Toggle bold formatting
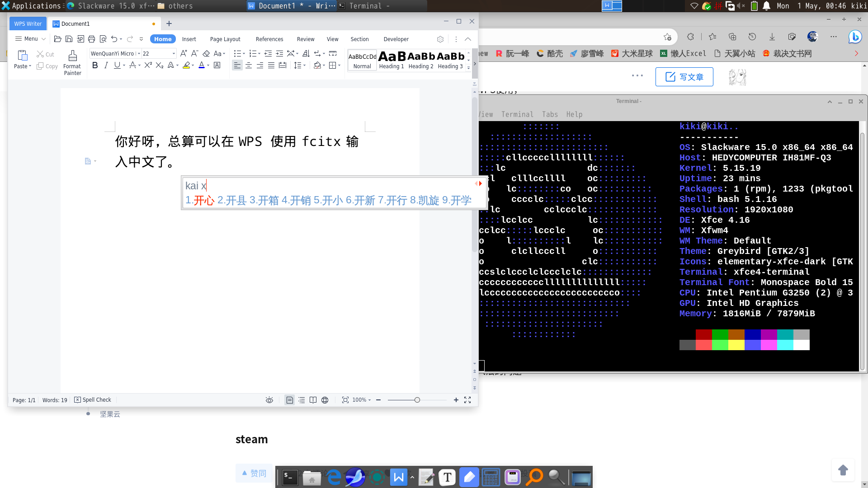 click(94, 66)
